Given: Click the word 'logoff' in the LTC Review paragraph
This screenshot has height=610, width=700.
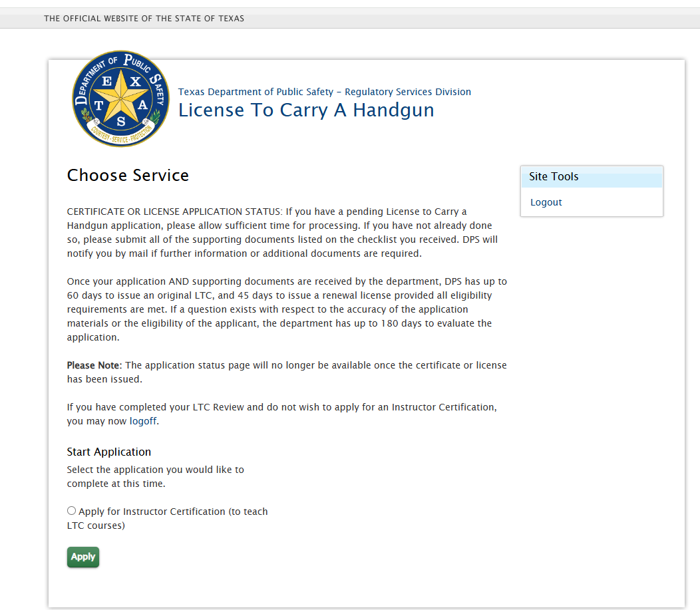Looking at the screenshot, I should (143, 421).
